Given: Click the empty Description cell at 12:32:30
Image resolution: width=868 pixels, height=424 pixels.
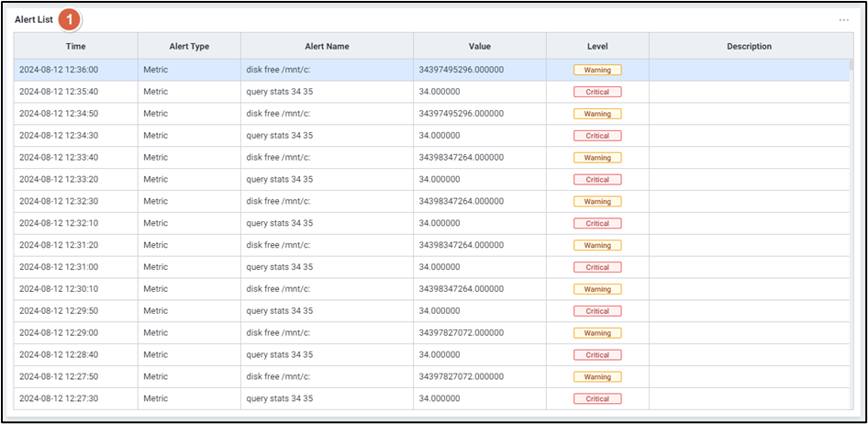Looking at the screenshot, I should tap(749, 202).
